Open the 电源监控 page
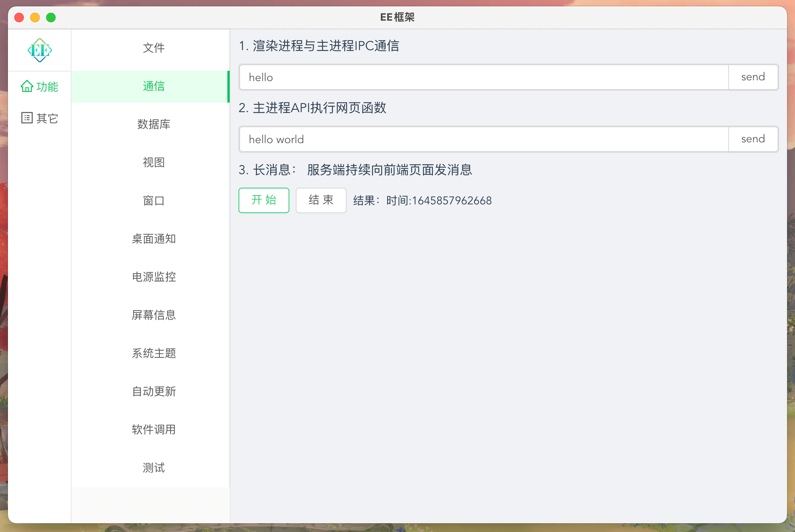The height and width of the screenshot is (532, 795). (153, 277)
